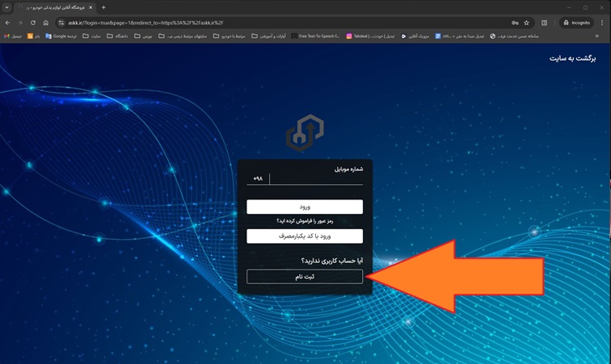Focus the mobile number input field
The width and height of the screenshot is (611, 364).
click(x=317, y=178)
